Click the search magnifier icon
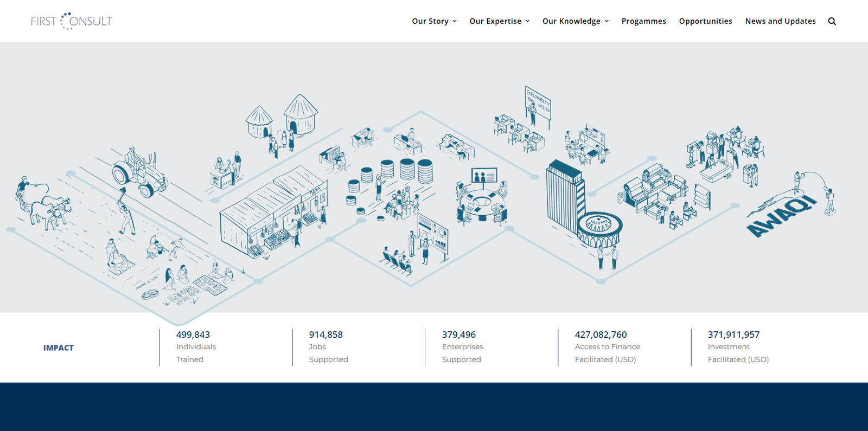Screen dimensions: 868x431 (x=832, y=21)
